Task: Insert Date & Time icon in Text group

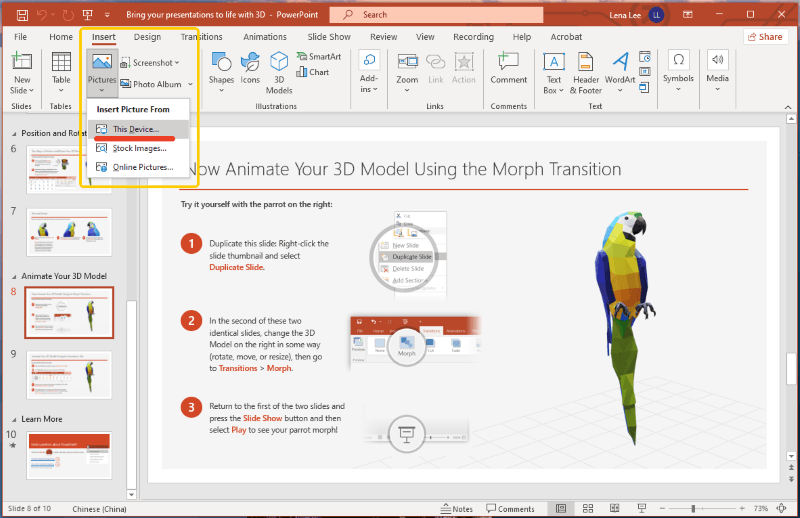Action: point(645,56)
